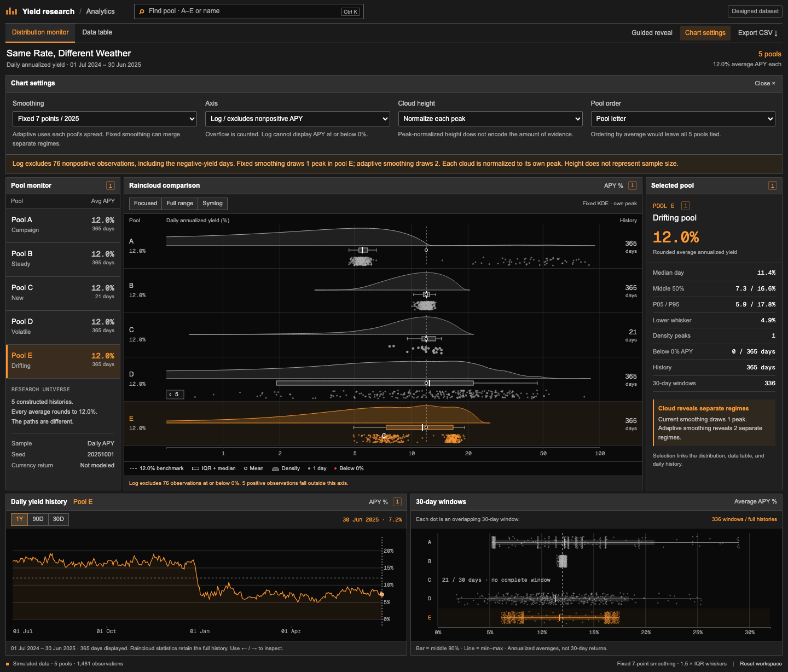Select Pool D Volatile in Pool monitor

pyautogui.click(x=63, y=327)
